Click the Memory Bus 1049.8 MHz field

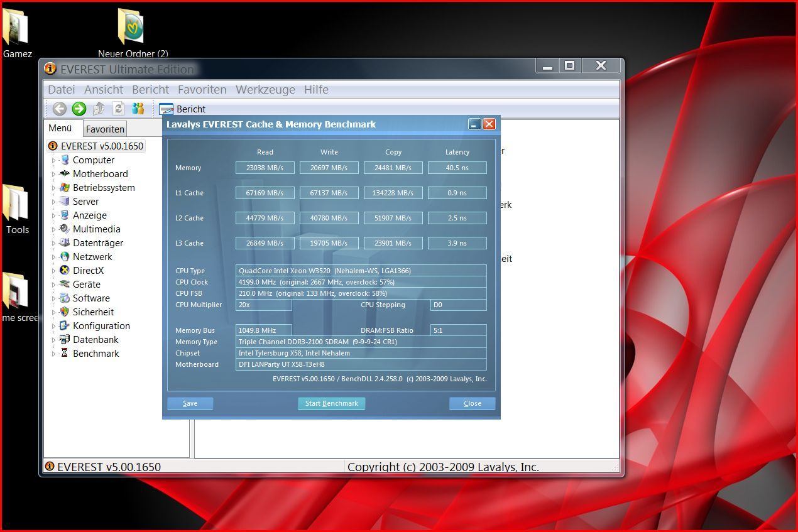[x=263, y=330]
